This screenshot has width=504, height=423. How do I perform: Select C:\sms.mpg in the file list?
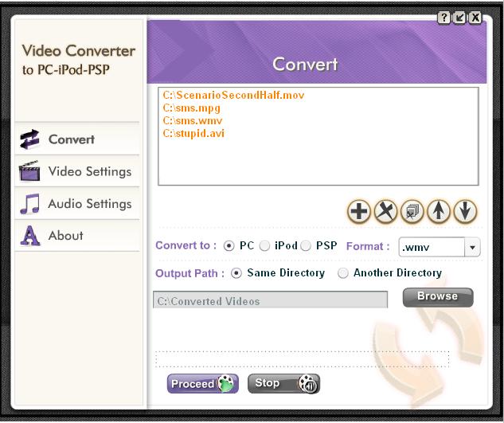coord(192,108)
